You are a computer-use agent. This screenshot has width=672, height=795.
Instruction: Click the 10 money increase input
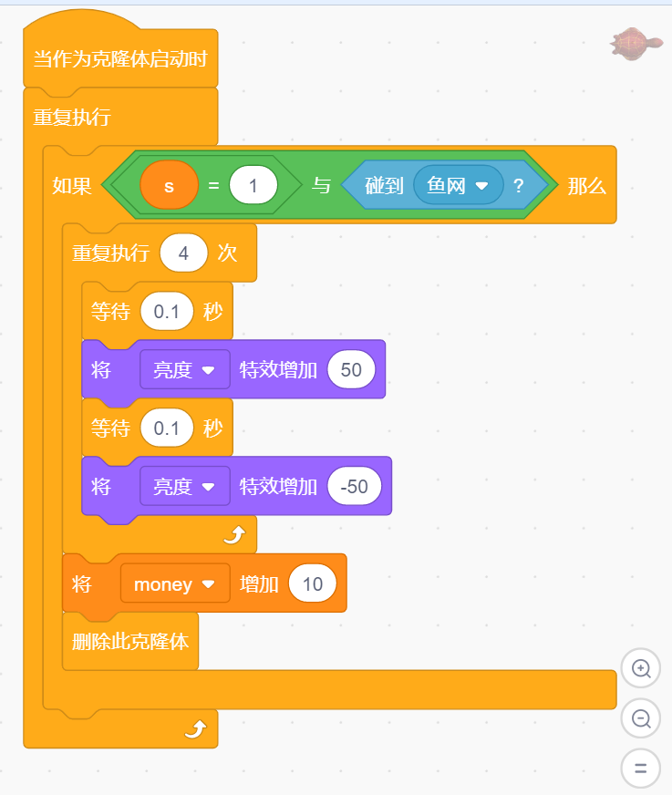tap(313, 583)
